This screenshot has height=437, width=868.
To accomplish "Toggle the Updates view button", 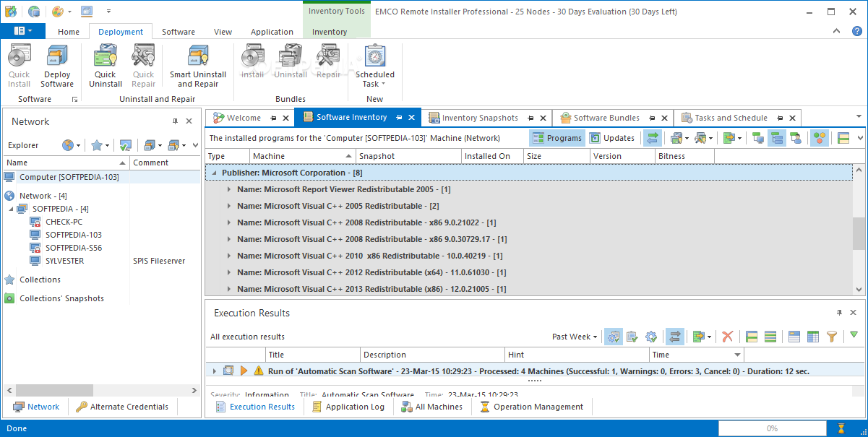I will tap(612, 138).
